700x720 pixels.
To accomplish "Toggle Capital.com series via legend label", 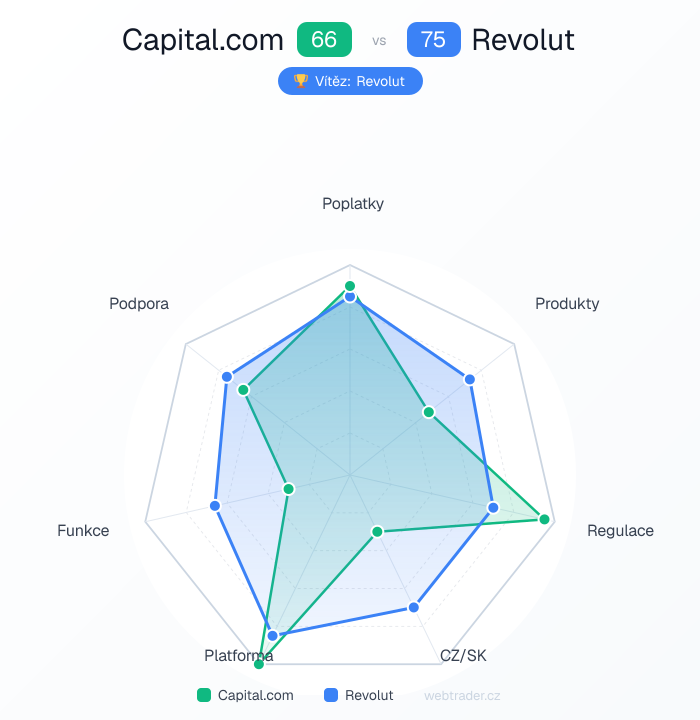I will coord(256,695).
